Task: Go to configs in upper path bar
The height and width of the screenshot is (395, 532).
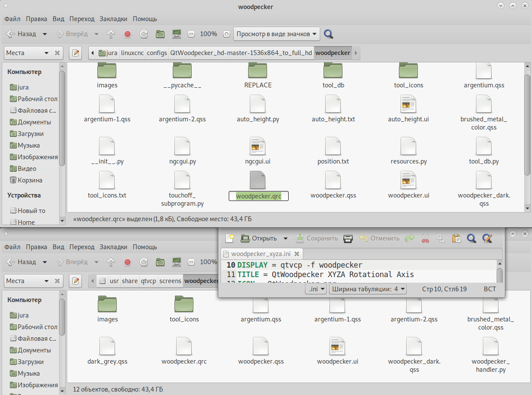Action: (157, 53)
